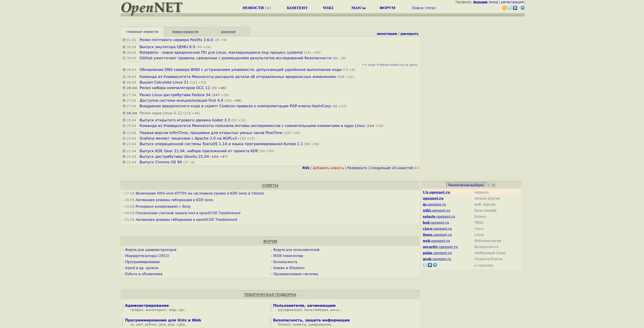Open the НОВОСТИ menu item
644x328 pixels.
pos(253,8)
